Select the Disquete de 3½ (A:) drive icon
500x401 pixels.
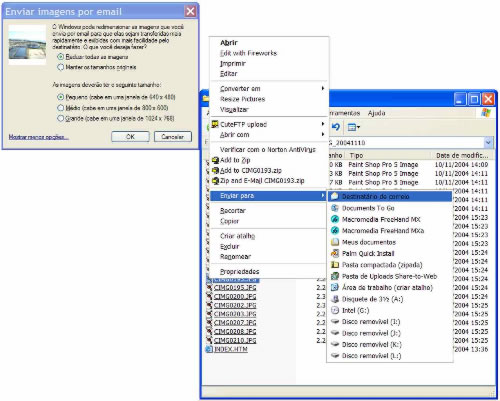point(335,299)
